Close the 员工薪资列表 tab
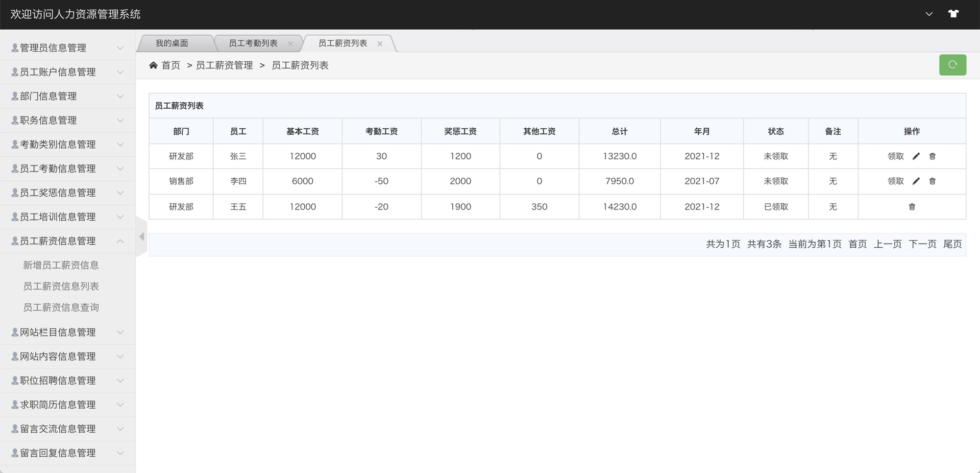 click(380, 43)
